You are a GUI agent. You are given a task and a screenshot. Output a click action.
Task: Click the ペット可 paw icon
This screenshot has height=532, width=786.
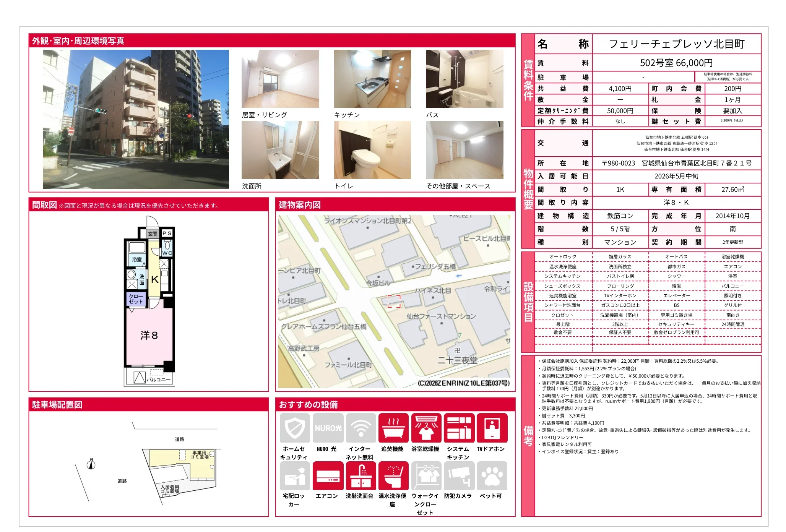(x=492, y=476)
